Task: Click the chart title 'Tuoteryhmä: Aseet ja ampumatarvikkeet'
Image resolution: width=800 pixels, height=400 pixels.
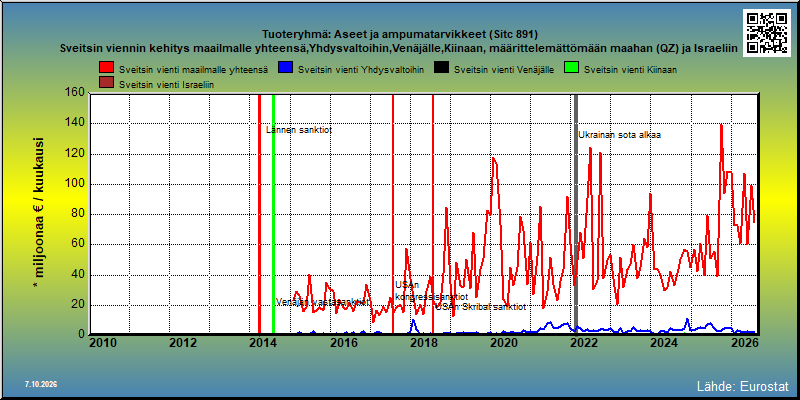Action: [399, 35]
